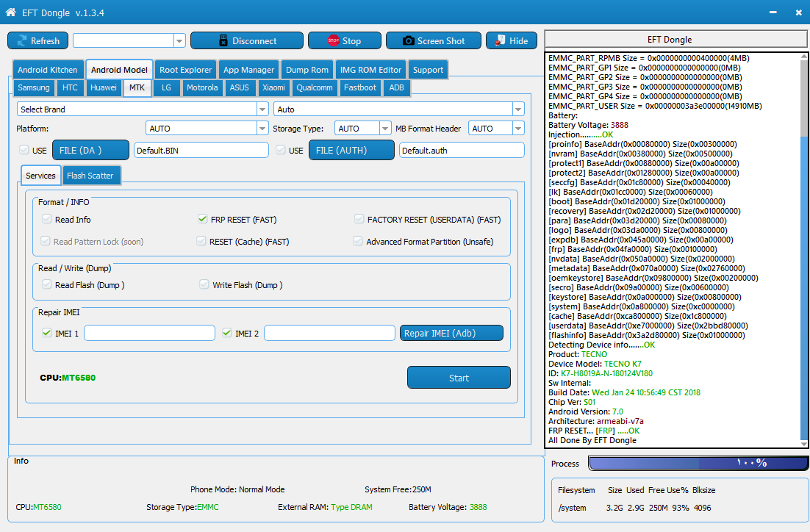Click the Process progress bar
810x532 pixels.
tap(698, 463)
